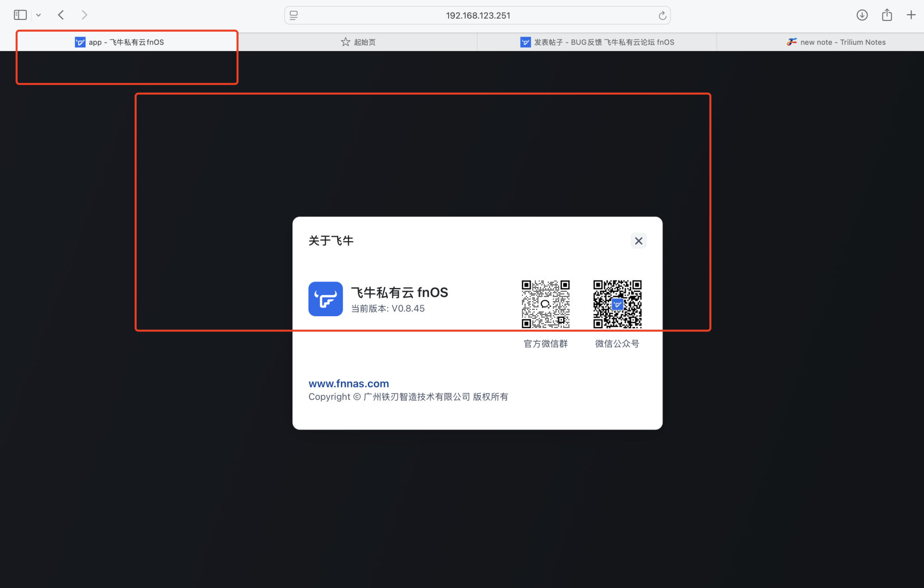924x588 pixels.
Task: Close the 关于飞牛 dialog
Action: 638,241
